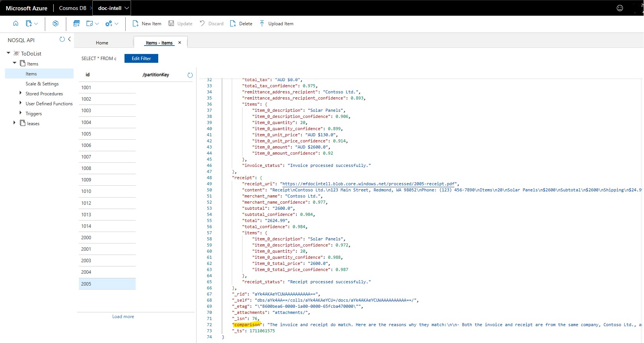Image resolution: width=644 pixels, height=343 pixels.
Task: Open the doc-intell account dropdown
Action: click(111, 8)
